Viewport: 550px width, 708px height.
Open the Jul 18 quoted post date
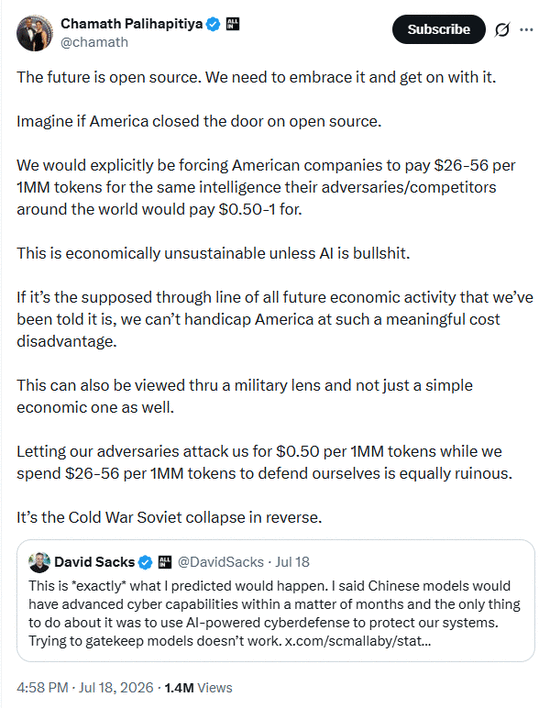click(x=292, y=562)
